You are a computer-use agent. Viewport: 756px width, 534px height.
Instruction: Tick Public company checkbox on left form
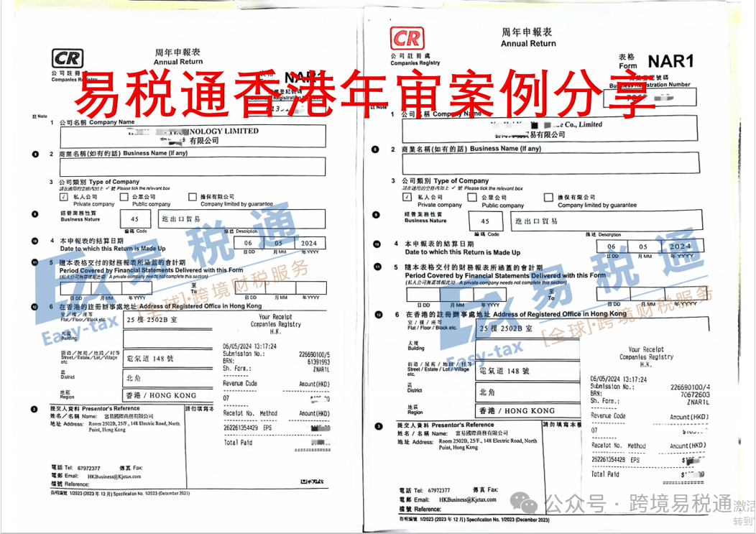pos(124,197)
